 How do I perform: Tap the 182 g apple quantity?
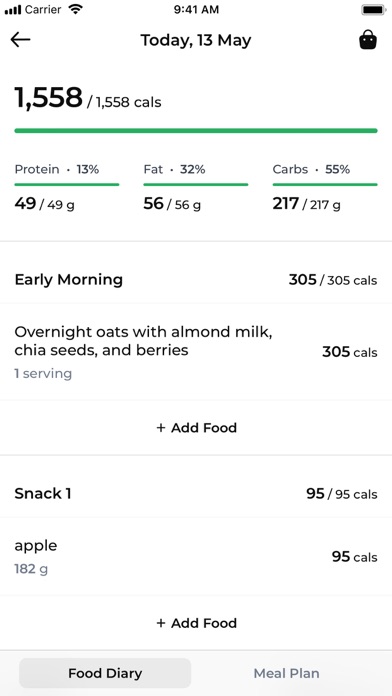pos(31,569)
